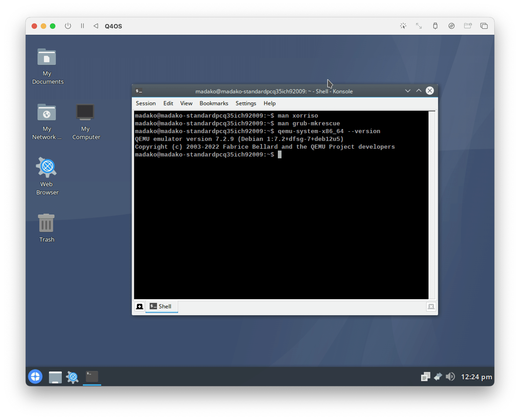Click the green fullscreen button of VM window
This screenshot has height=420, width=520.
coord(53,26)
